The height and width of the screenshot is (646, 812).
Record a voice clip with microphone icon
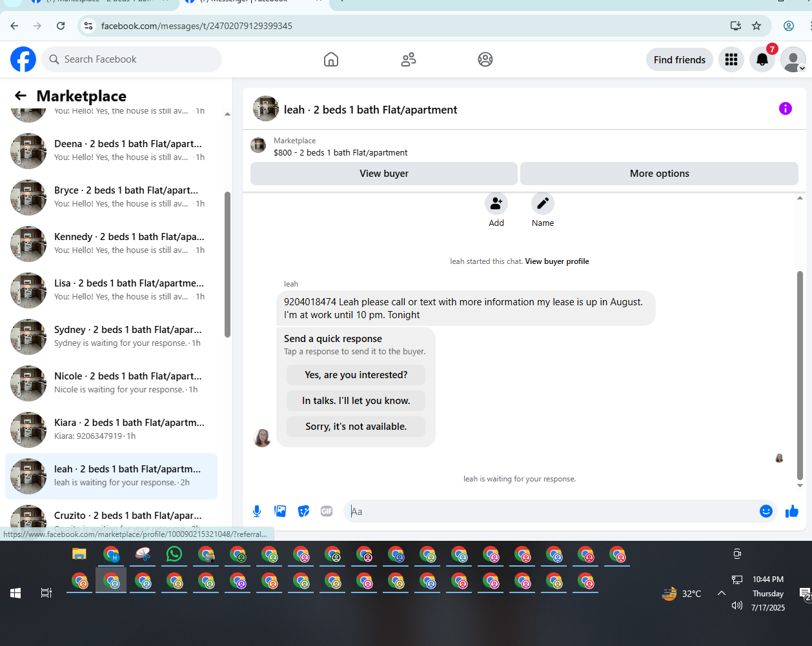[x=257, y=511]
